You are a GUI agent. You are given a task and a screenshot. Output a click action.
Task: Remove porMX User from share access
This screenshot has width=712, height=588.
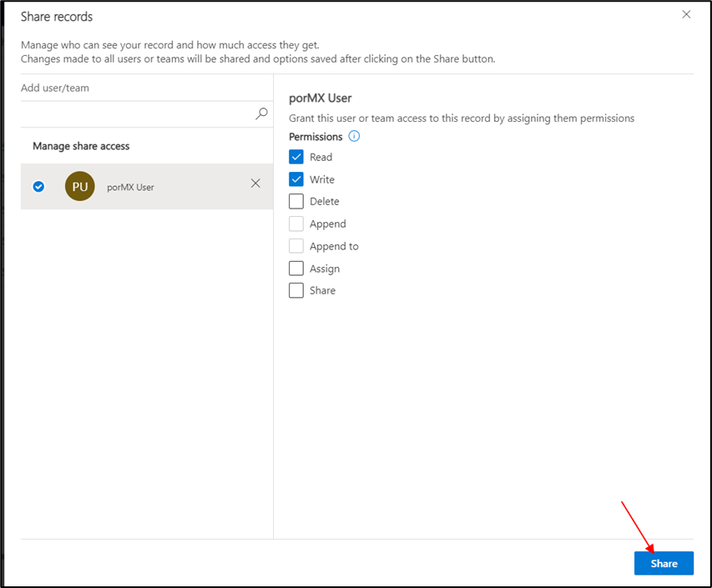(255, 183)
